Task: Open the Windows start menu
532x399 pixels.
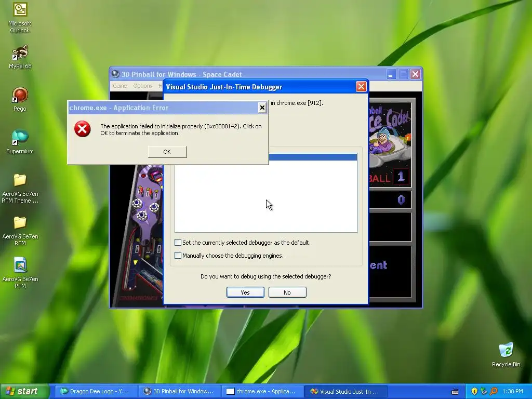Action: pos(24,391)
